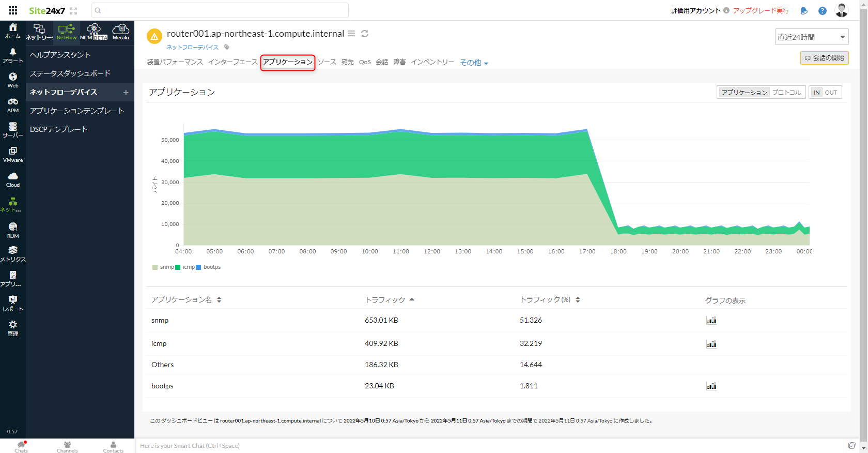868x453 pixels.
Task: Open the ネットフローデバイス breadcrumb link
Action: point(193,47)
